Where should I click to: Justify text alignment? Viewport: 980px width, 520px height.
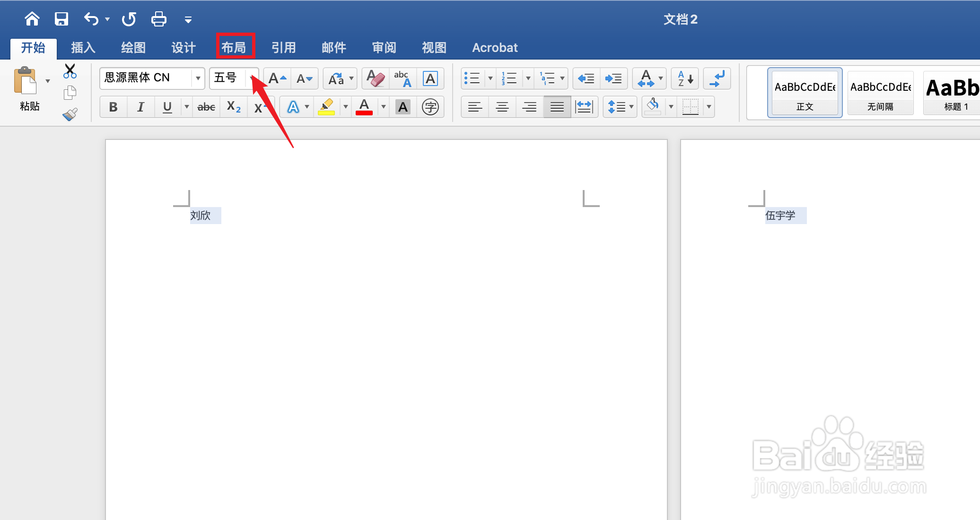click(557, 107)
